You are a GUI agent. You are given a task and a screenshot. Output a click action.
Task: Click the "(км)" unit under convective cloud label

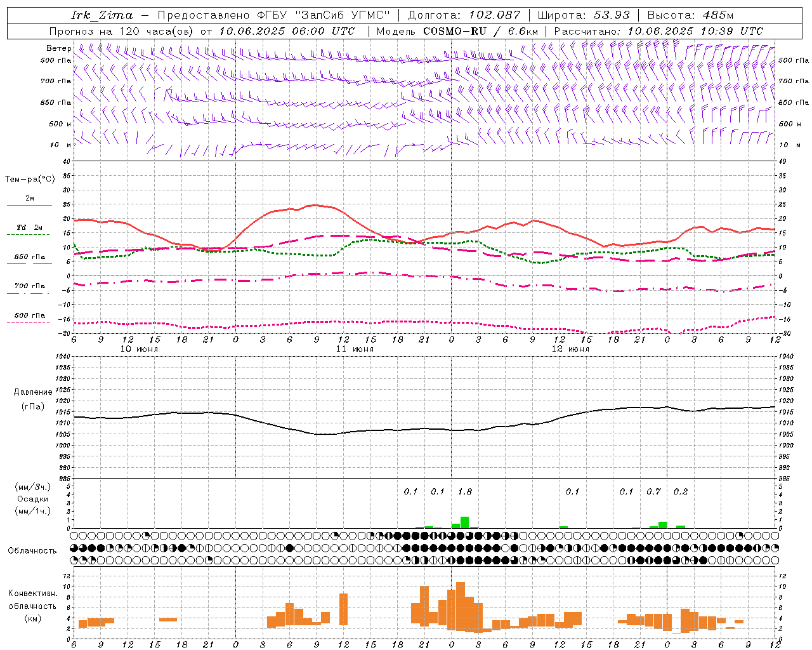32,618
